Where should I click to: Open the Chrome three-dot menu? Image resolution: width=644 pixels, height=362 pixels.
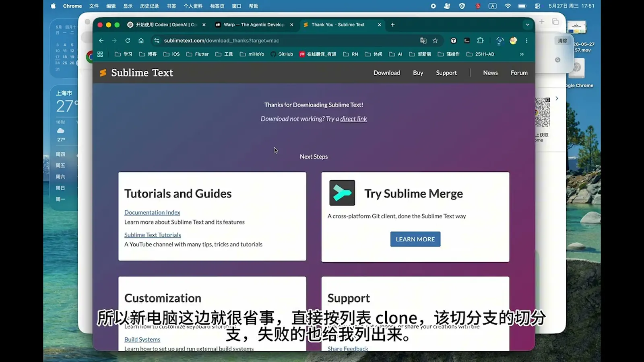tap(526, 41)
